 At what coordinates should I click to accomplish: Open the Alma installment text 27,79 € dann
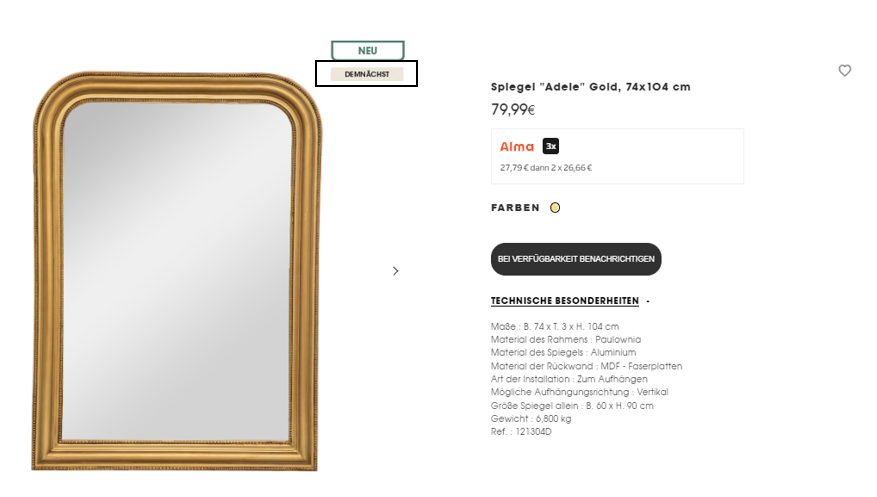pos(546,168)
